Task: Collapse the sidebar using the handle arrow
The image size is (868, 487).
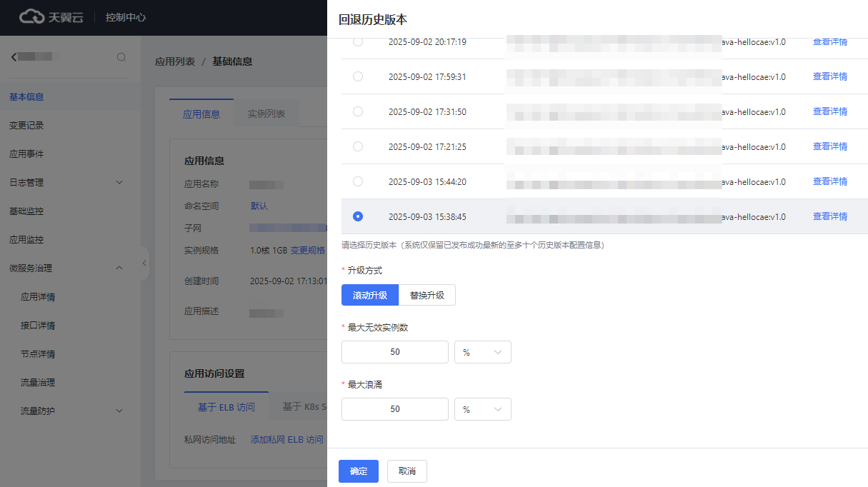Action: click(144, 263)
